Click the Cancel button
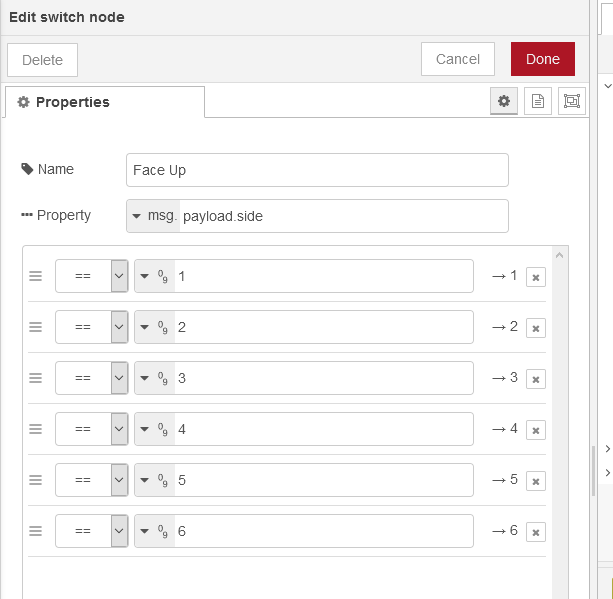 point(458,59)
